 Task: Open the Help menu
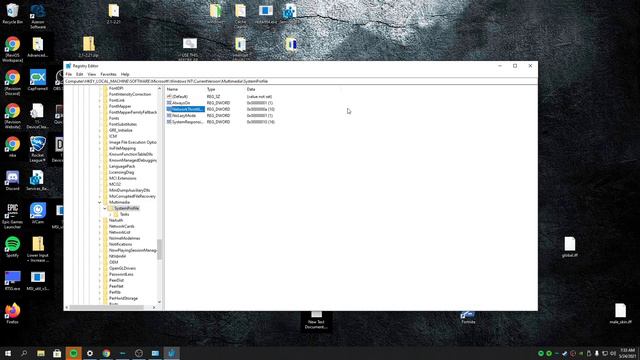coord(125,74)
